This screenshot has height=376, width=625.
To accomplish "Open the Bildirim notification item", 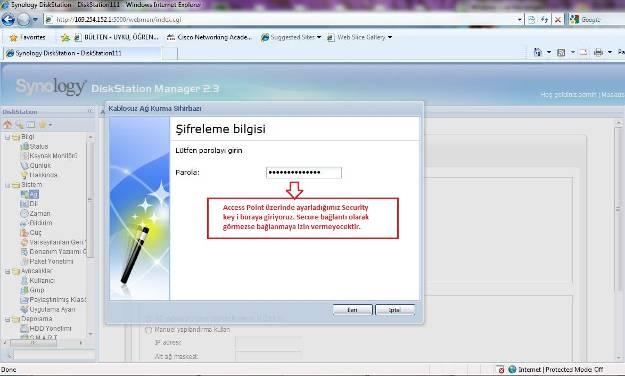I will point(36,223).
